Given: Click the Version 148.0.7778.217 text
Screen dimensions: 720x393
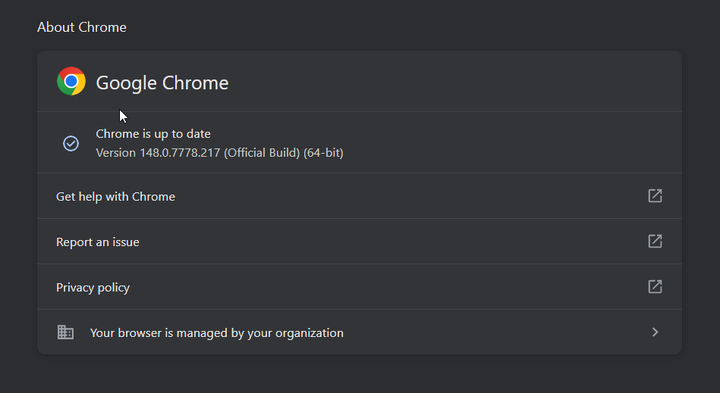Looking at the screenshot, I should (219, 153).
